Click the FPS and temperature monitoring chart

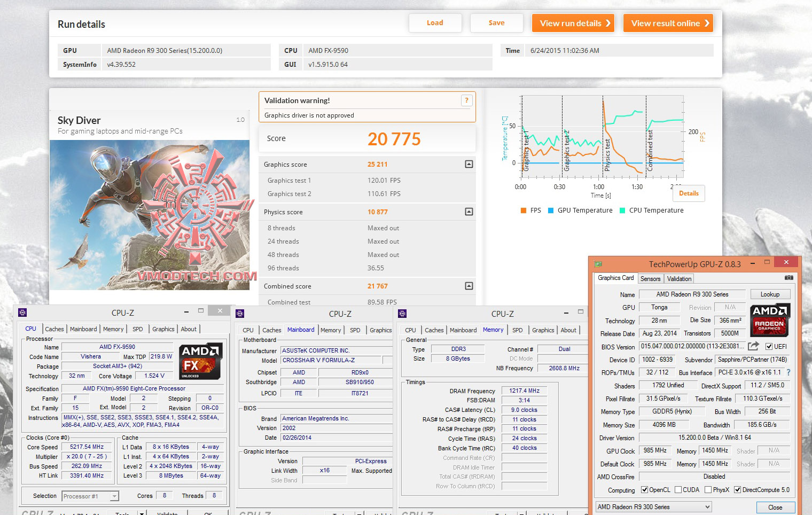pyautogui.click(x=603, y=137)
